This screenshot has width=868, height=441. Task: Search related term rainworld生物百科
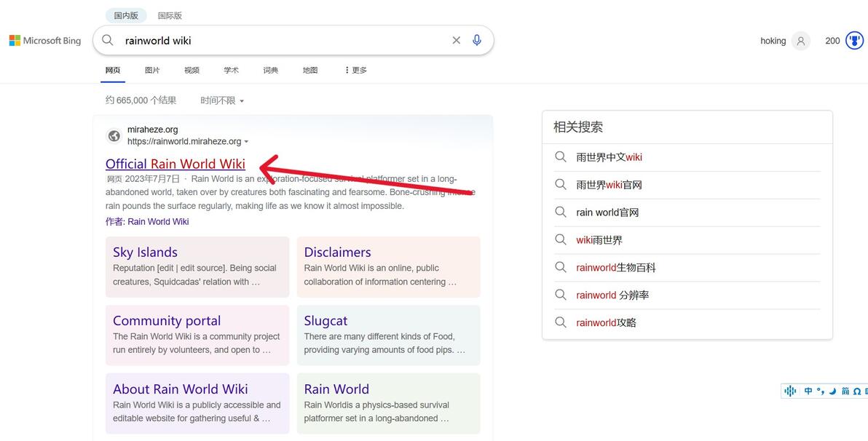(615, 268)
